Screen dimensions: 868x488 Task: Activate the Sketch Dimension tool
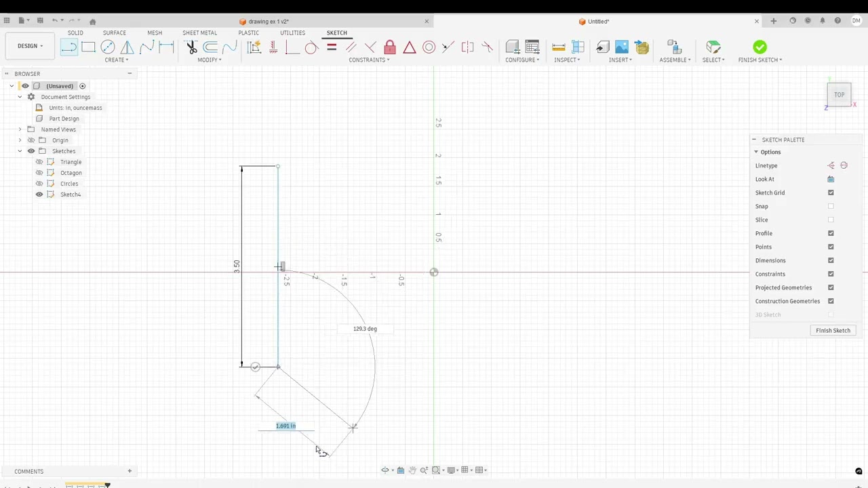(166, 47)
